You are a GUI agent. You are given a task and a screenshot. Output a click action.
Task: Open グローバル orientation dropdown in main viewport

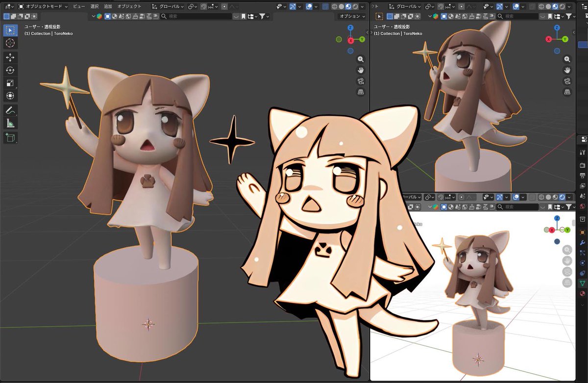click(168, 7)
